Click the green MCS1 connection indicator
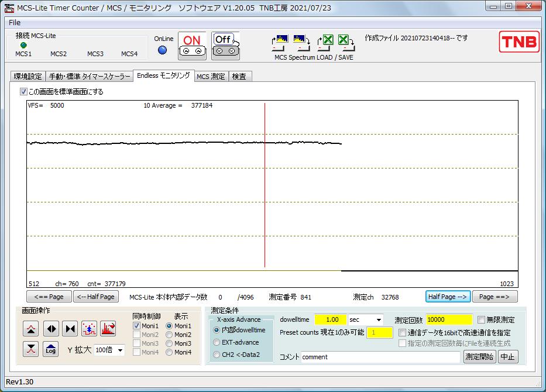The height and width of the screenshot is (392, 546). point(23,45)
